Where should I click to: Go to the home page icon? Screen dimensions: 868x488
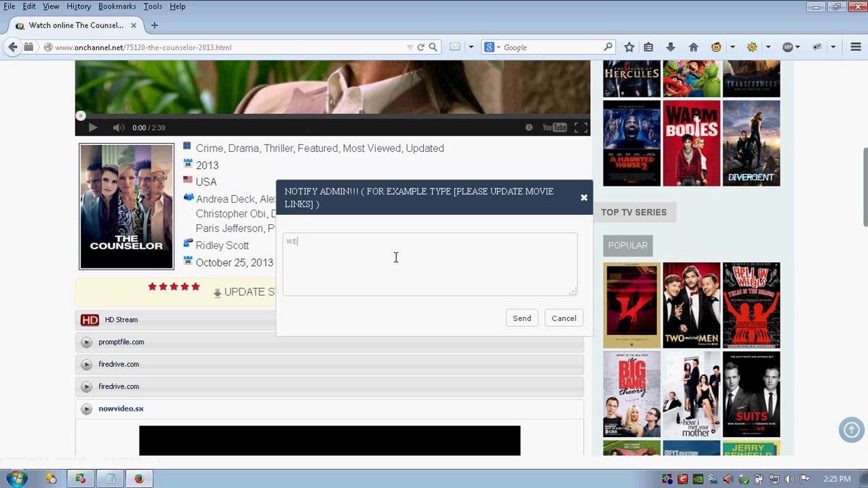coord(693,47)
